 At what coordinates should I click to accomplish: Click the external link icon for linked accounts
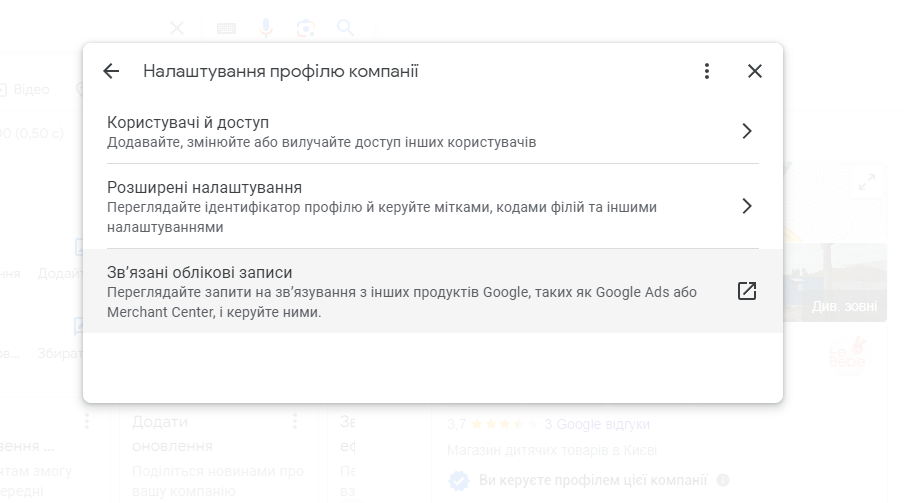click(746, 291)
